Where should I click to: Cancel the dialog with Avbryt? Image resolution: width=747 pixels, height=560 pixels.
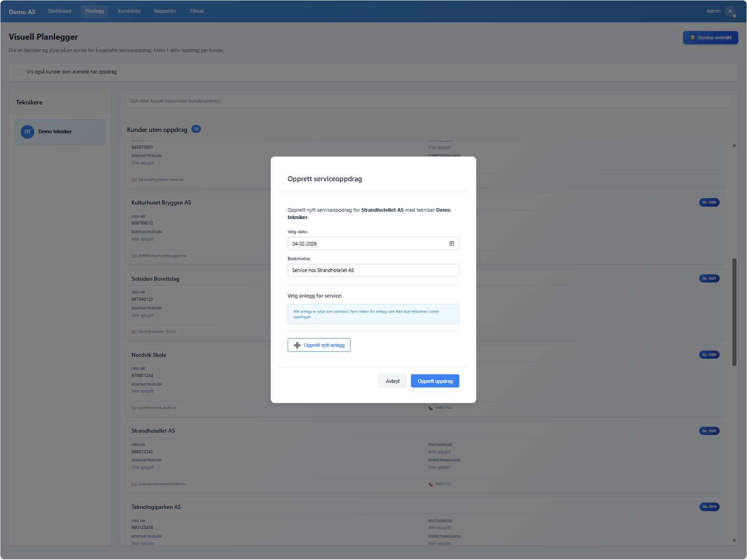tap(392, 381)
